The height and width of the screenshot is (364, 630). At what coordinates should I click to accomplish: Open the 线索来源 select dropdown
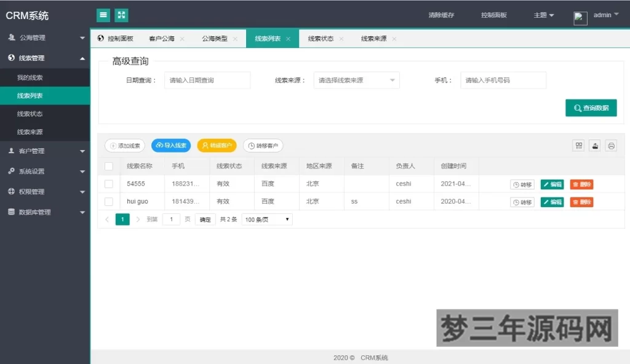click(356, 81)
